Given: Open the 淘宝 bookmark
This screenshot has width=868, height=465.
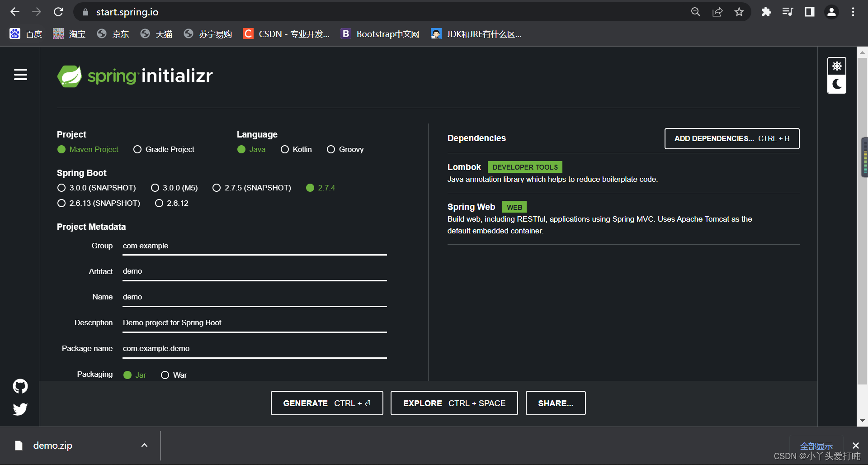Looking at the screenshot, I should [x=69, y=34].
